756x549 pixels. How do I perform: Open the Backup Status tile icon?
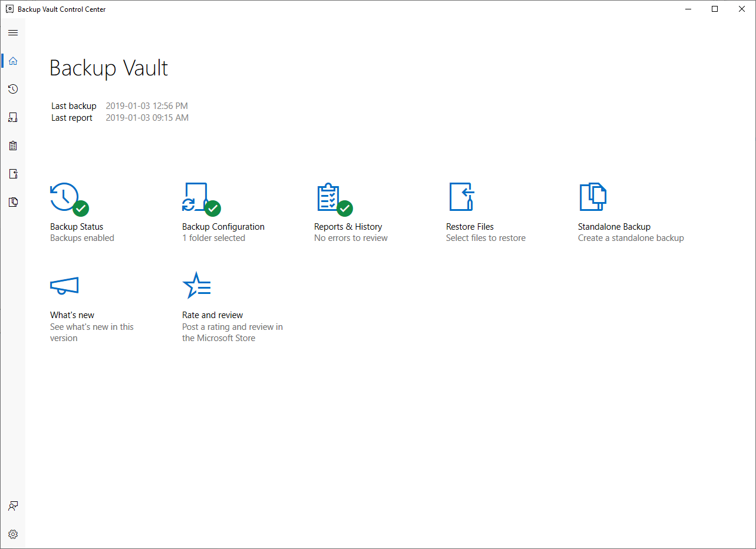(x=69, y=199)
